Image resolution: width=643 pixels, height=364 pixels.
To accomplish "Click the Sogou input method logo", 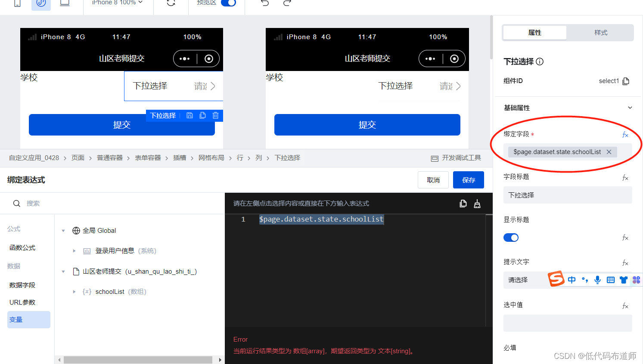I will pos(556,279).
